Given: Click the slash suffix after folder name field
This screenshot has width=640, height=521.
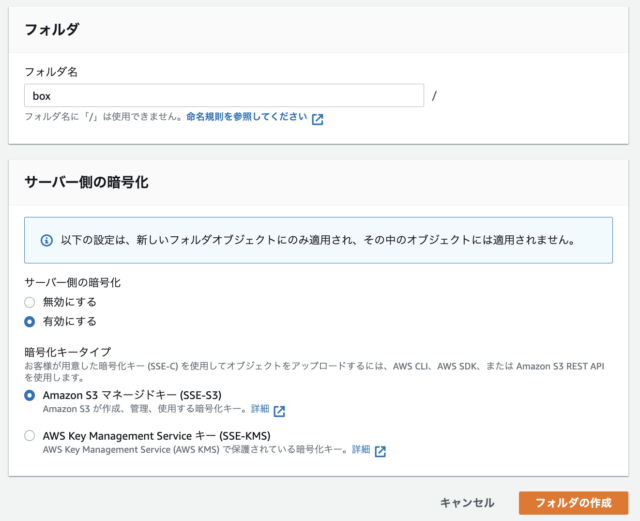Looking at the screenshot, I should [434, 96].
